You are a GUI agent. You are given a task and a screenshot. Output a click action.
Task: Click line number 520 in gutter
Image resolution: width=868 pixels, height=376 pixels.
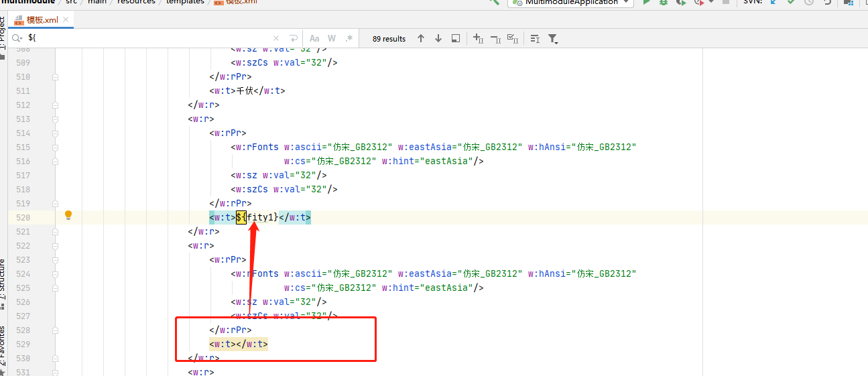(x=22, y=217)
